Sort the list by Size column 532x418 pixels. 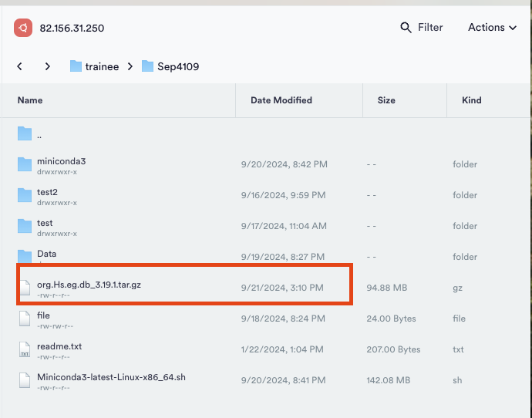point(386,100)
